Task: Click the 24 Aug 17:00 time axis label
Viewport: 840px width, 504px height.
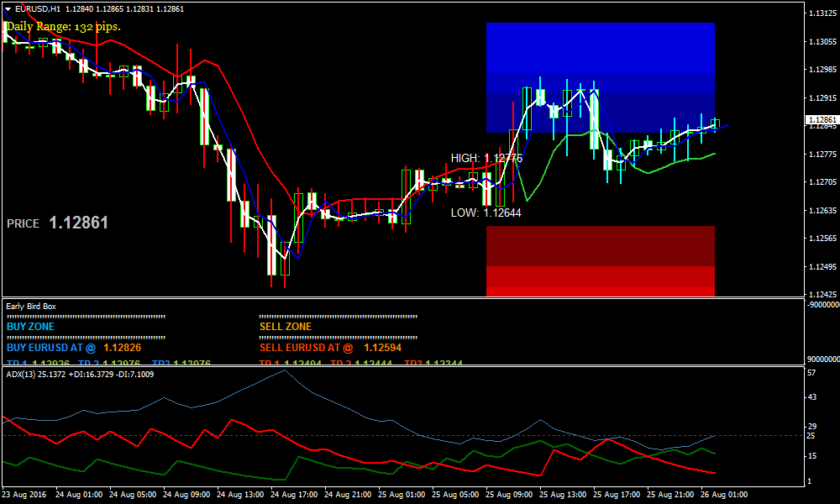Action: (296, 494)
